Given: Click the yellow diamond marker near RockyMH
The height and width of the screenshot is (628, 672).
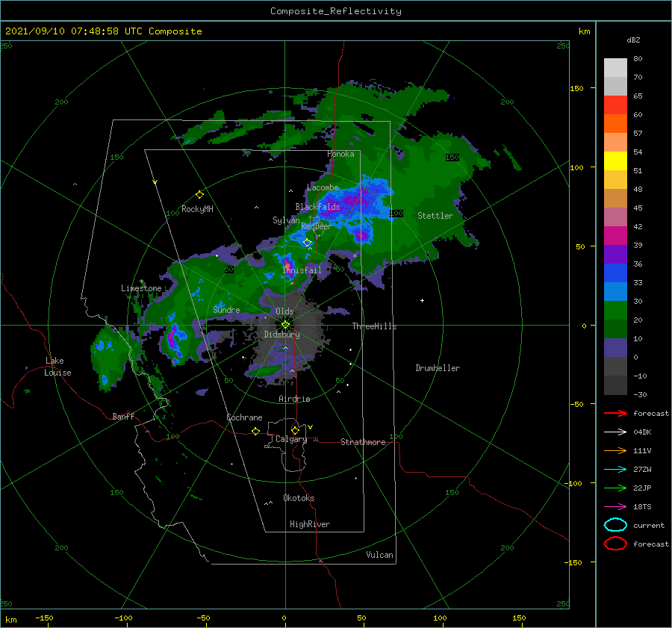Looking at the screenshot, I should 199,195.
